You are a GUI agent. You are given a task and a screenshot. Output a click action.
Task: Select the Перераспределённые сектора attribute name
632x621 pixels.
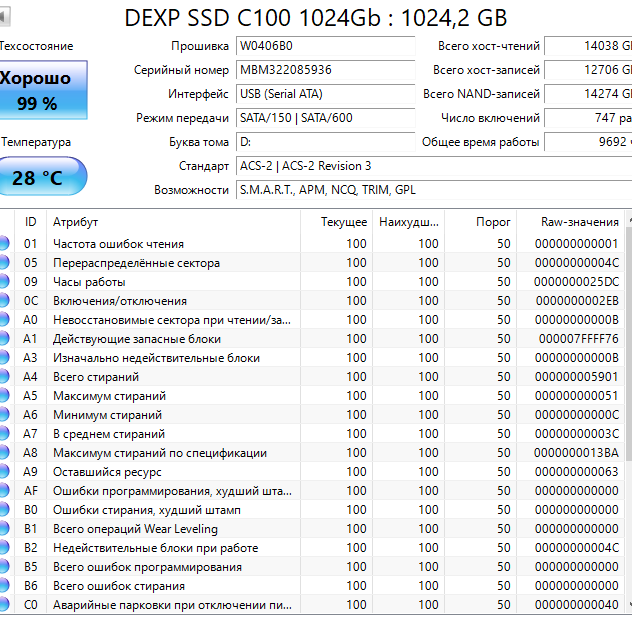(x=137, y=263)
